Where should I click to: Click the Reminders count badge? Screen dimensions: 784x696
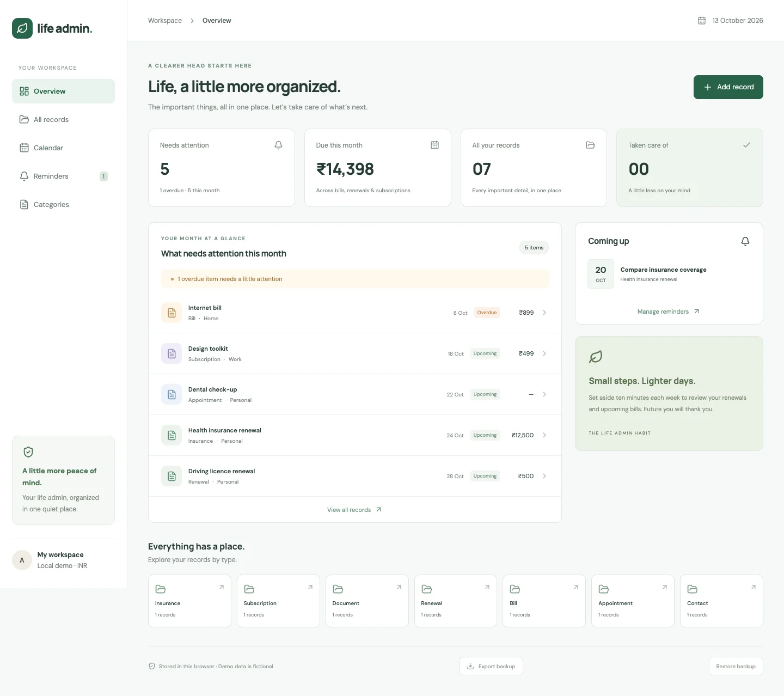103,176
